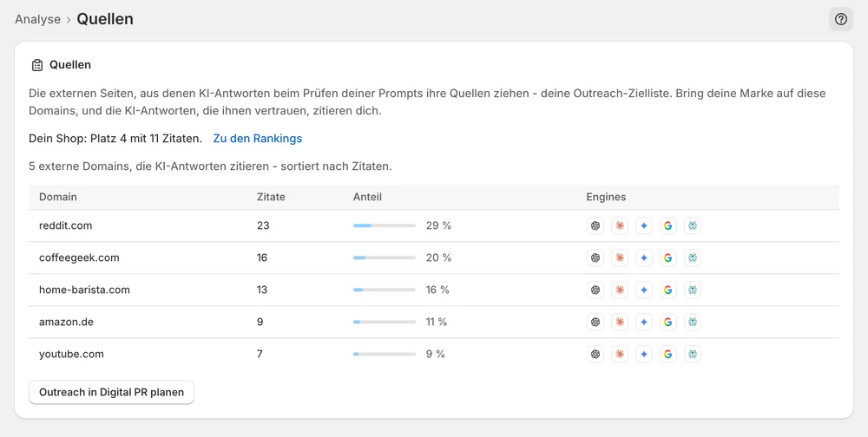868x437 pixels.
Task: Click the 20 % share value
Action: (x=438, y=258)
